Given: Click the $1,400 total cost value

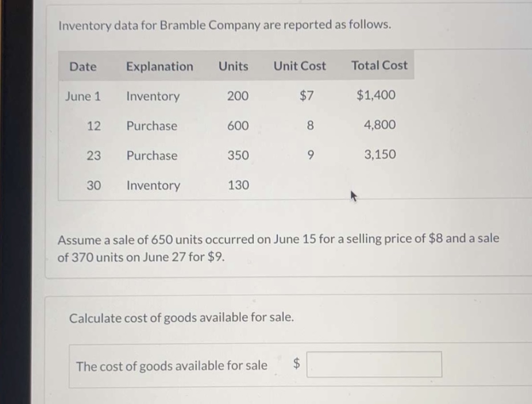Looking at the screenshot, I should tap(375, 95).
